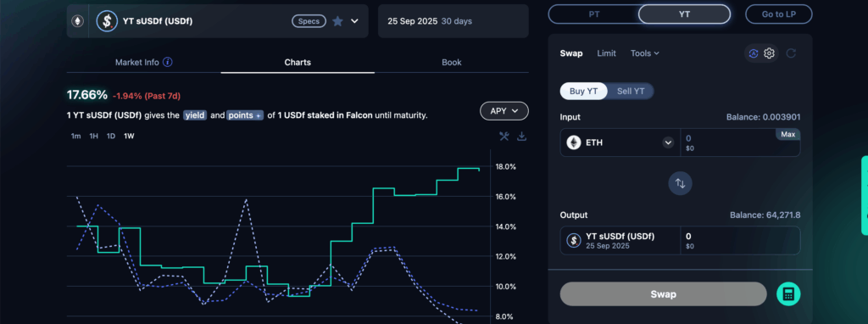Expand the YT sUSDf market selector chevron
Image resolution: width=868 pixels, height=324 pixels.
(x=355, y=21)
